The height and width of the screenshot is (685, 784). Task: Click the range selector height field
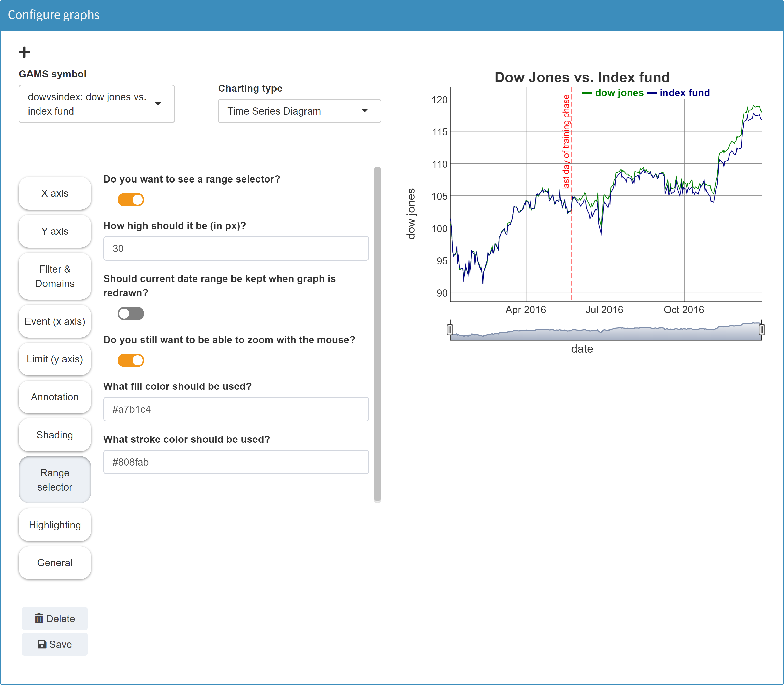pos(236,248)
